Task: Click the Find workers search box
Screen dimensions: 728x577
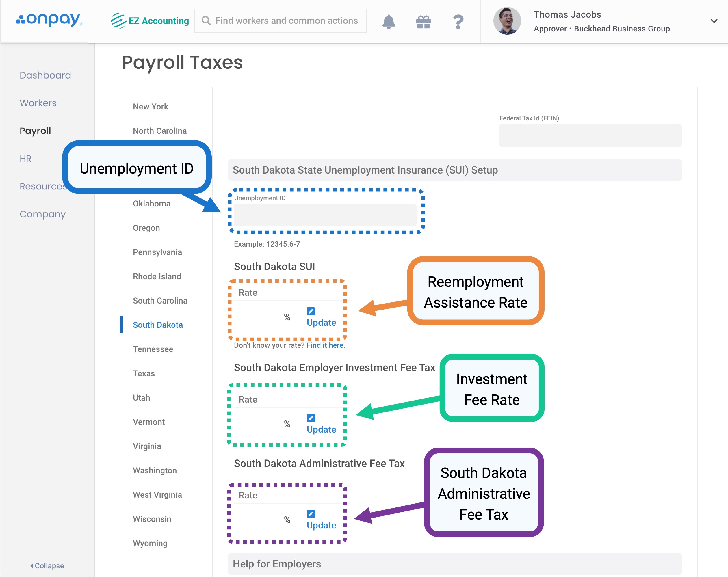Action: (x=280, y=21)
